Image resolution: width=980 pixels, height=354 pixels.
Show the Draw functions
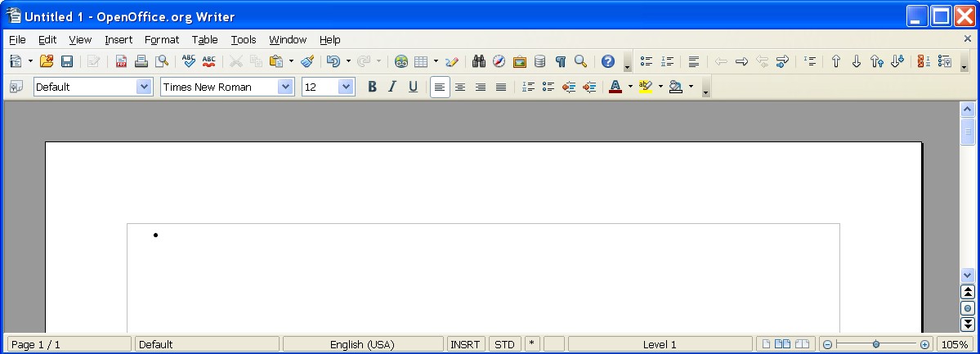tap(452, 61)
